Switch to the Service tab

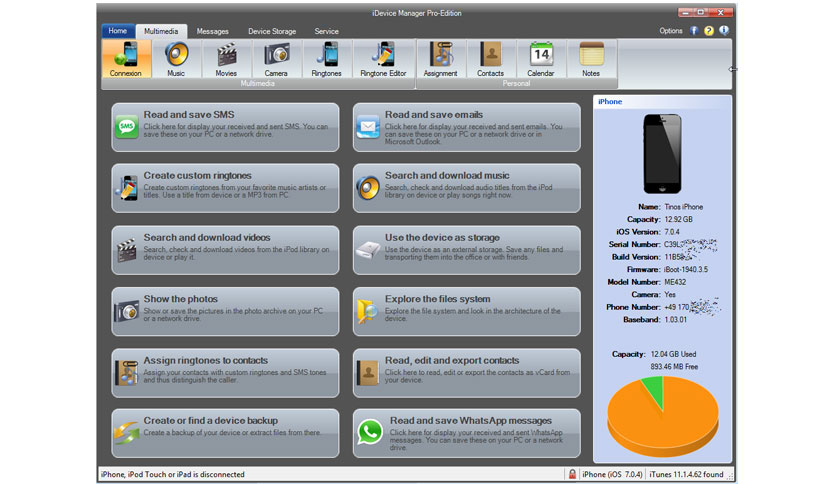click(326, 31)
